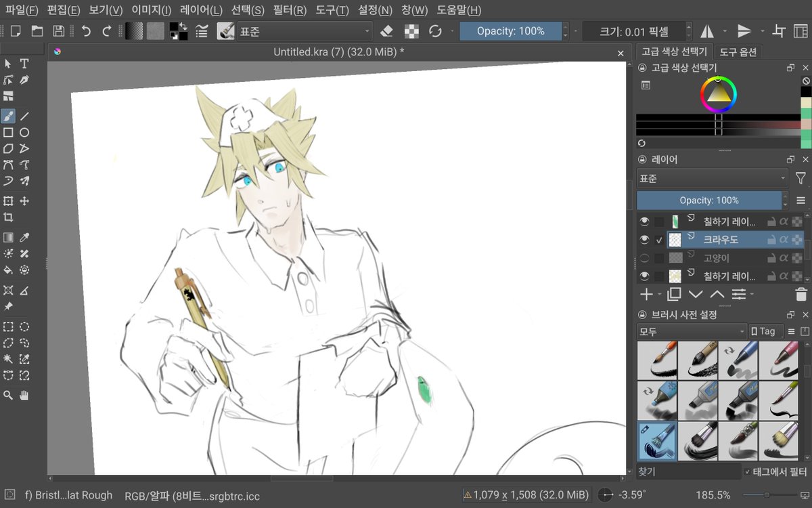
Task: Select the Gradient tool in toolbox
Action: tap(8, 238)
